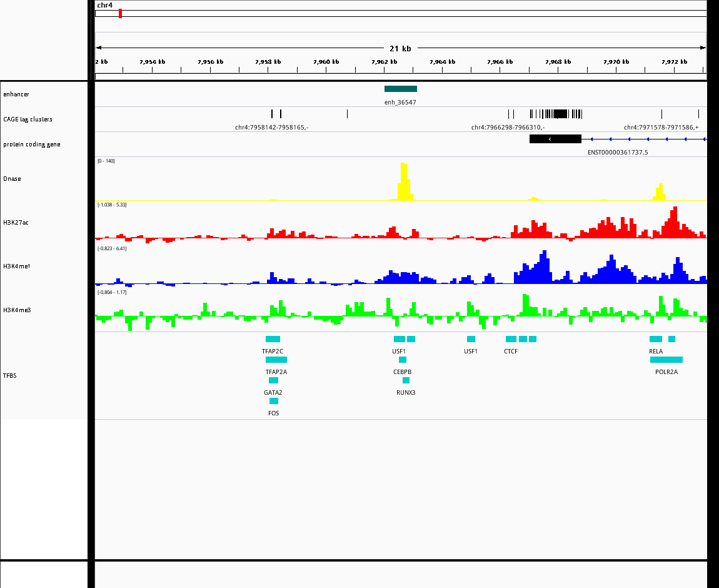Click the 7,962 kb ruler tick label
The height and width of the screenshot is (588, 719).
pos(385,61)
